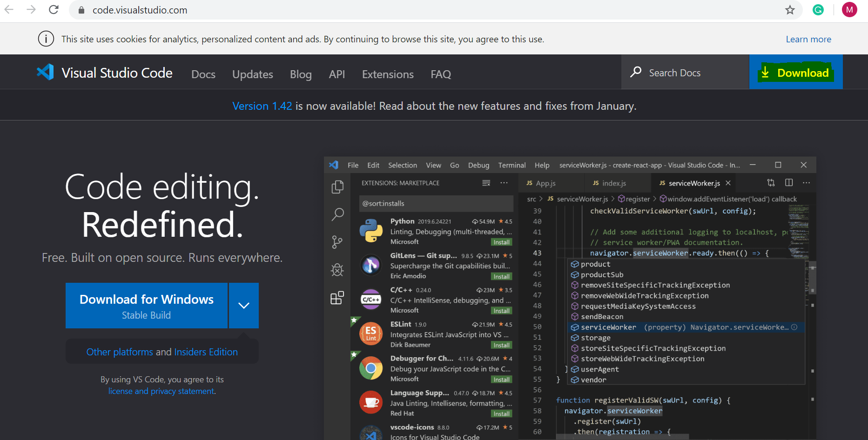Select serviceWorker autocomplete suggestion
868x440 pixels.
[x=687, y=327]
